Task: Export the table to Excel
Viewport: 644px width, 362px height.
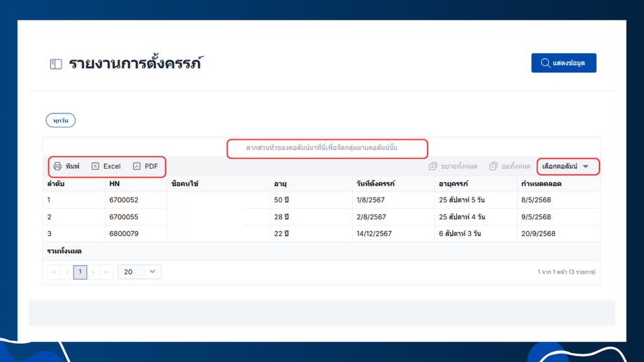Action: [x=106, y=166]
